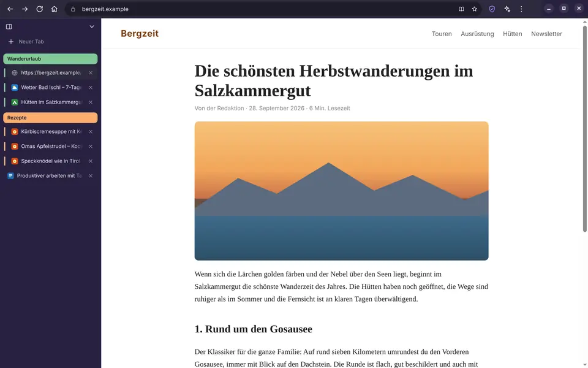This screenshot has height=368, width=588.
Task: Open the Newsletter navigation link
Action: (x=546, y=34)
